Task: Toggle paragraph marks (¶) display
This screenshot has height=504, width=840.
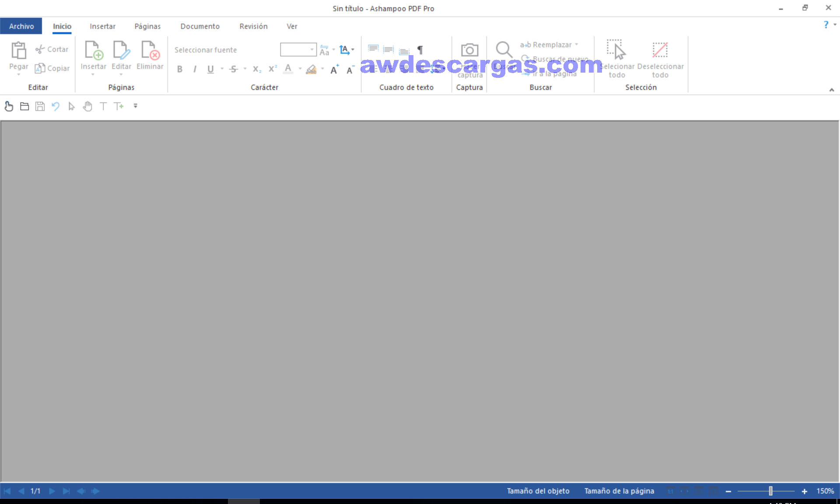Action: pos(420,50)
